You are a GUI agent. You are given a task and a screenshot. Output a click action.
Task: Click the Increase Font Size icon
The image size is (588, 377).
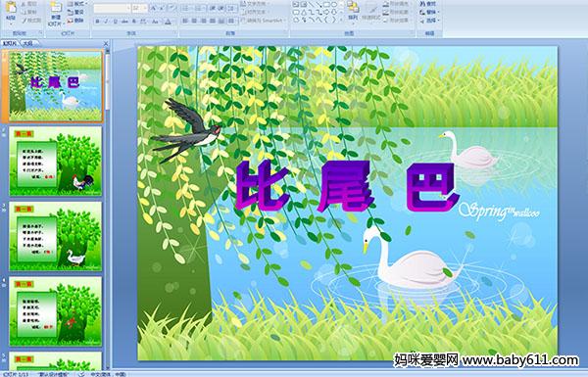tap(154, 8)
